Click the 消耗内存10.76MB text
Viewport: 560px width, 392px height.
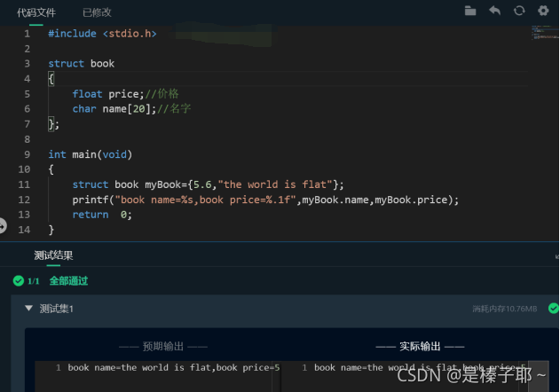505,309
